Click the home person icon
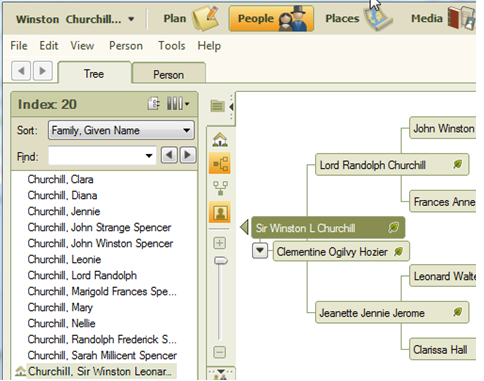 click(220, 140)
